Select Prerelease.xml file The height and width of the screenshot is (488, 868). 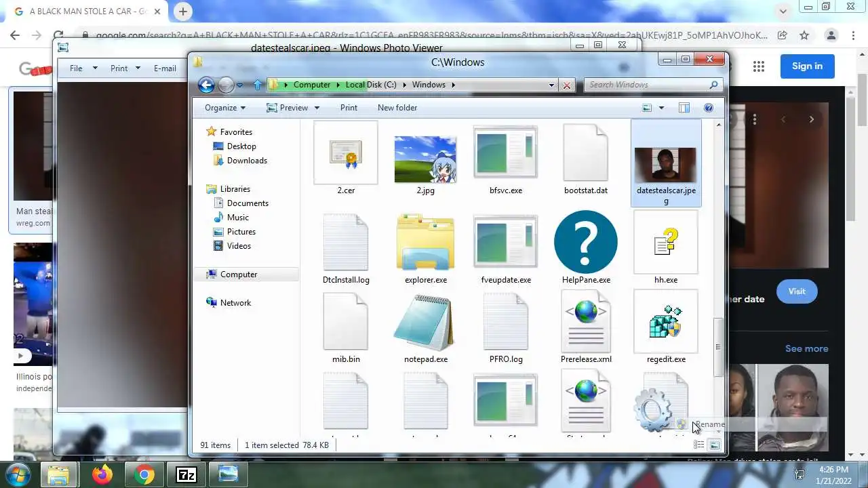[586, 327]
